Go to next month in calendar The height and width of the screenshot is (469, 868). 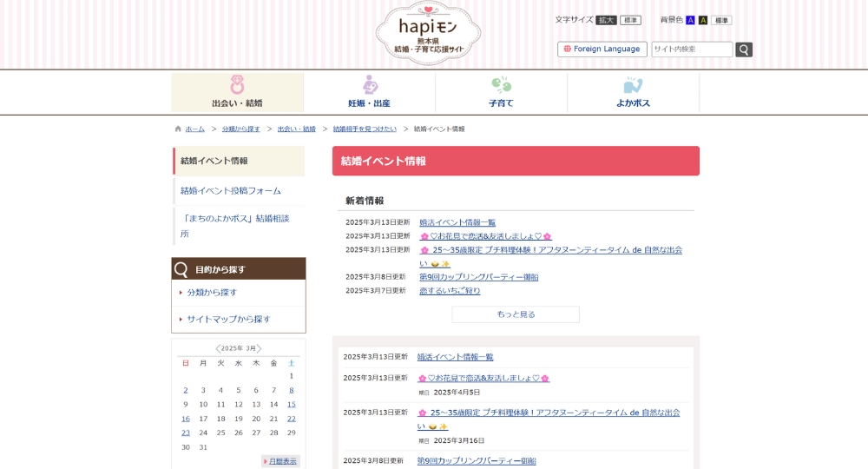(x=259, y=348)
